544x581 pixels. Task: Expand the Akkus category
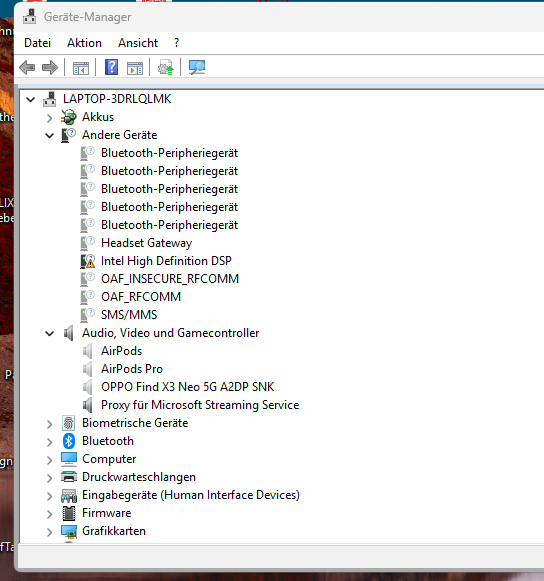click(x=50, y=118)
